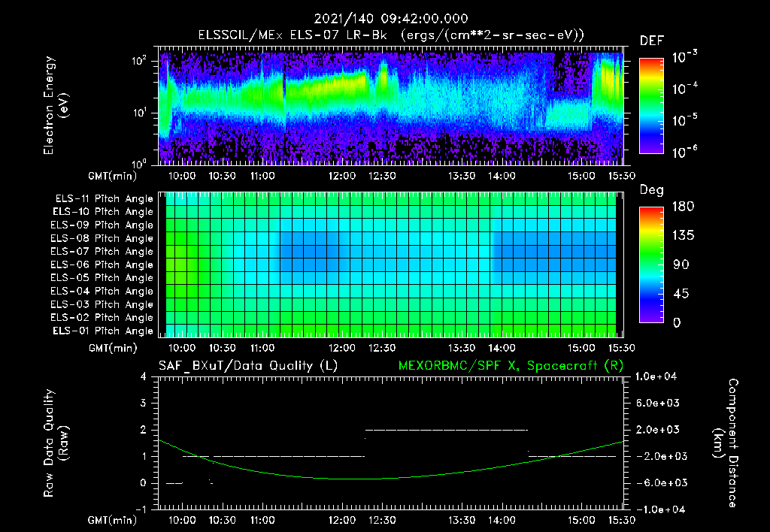Screen dimensions: 770x532
Task: Select the ELS-01 Pitch Angle row label
Action: point(103,331)
